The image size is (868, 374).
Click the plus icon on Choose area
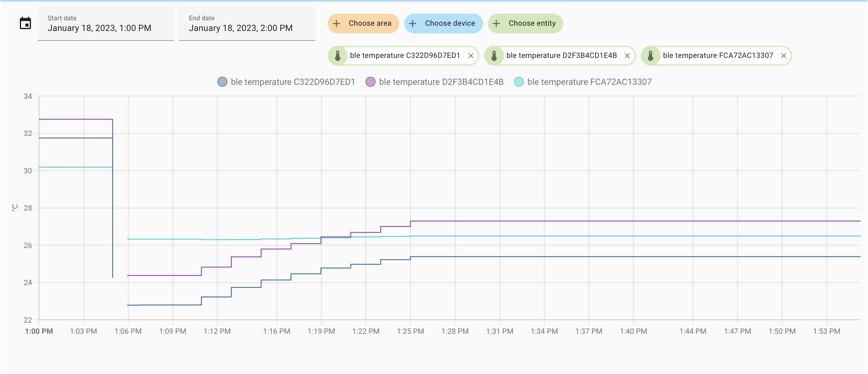336,23
